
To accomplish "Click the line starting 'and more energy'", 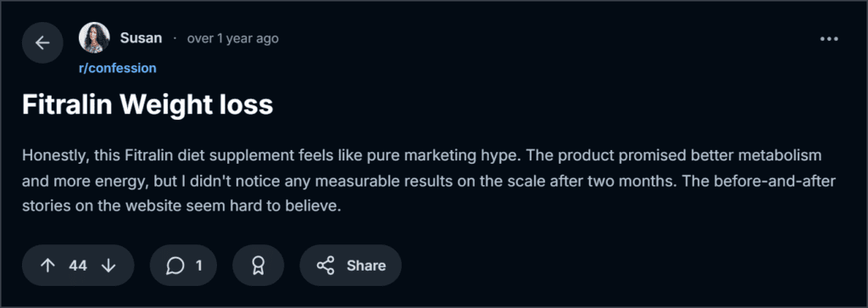I will click(429, 181).
